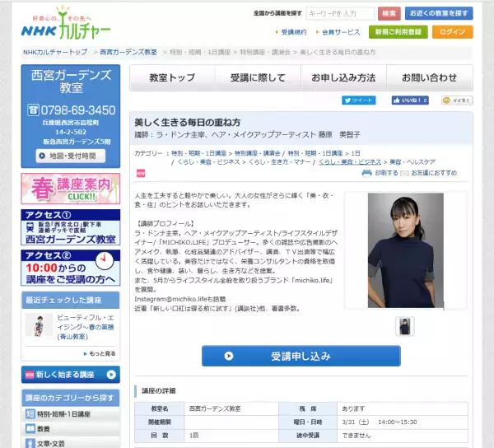
Task: Click the orange ログイン button
Action: point(452,32)
